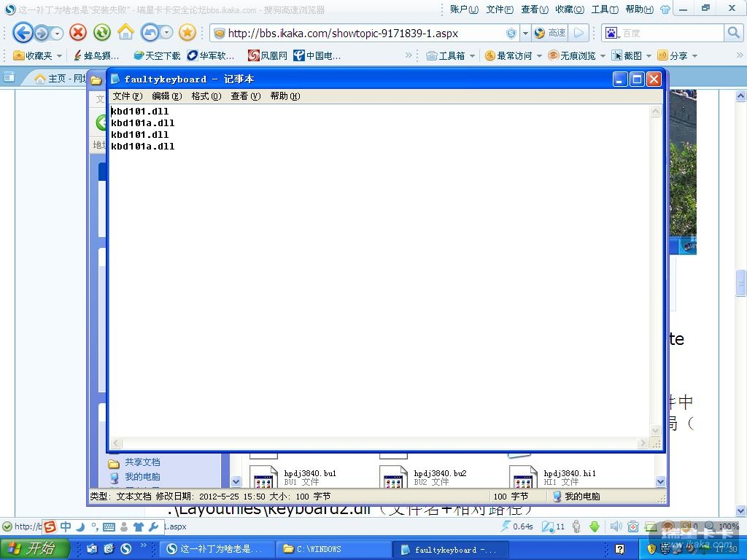Click the green download arrow in status bar

tap(595, 526)
